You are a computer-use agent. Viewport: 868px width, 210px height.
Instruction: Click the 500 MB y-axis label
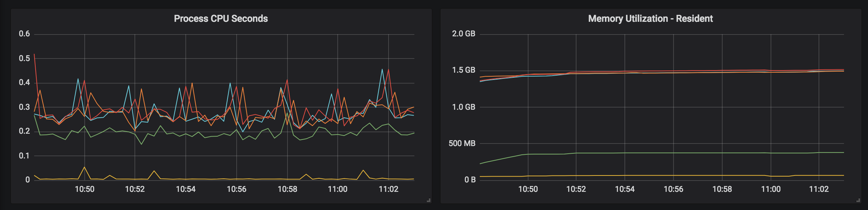pos(462,144)
